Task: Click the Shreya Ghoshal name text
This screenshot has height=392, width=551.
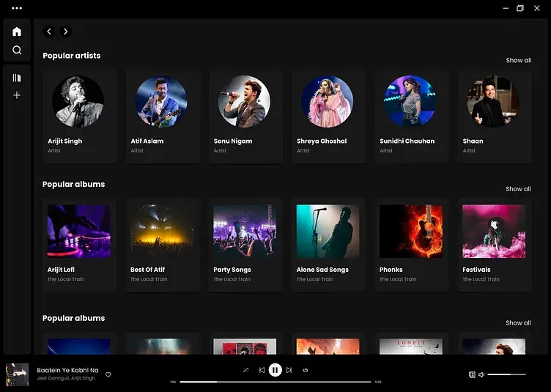Action: click(322, 141)
